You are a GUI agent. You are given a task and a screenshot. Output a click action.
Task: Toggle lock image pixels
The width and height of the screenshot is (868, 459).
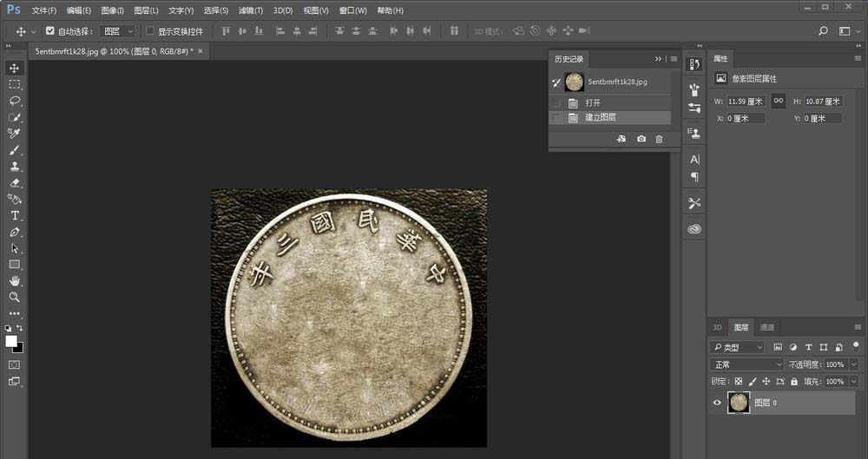tap(753, 382)
